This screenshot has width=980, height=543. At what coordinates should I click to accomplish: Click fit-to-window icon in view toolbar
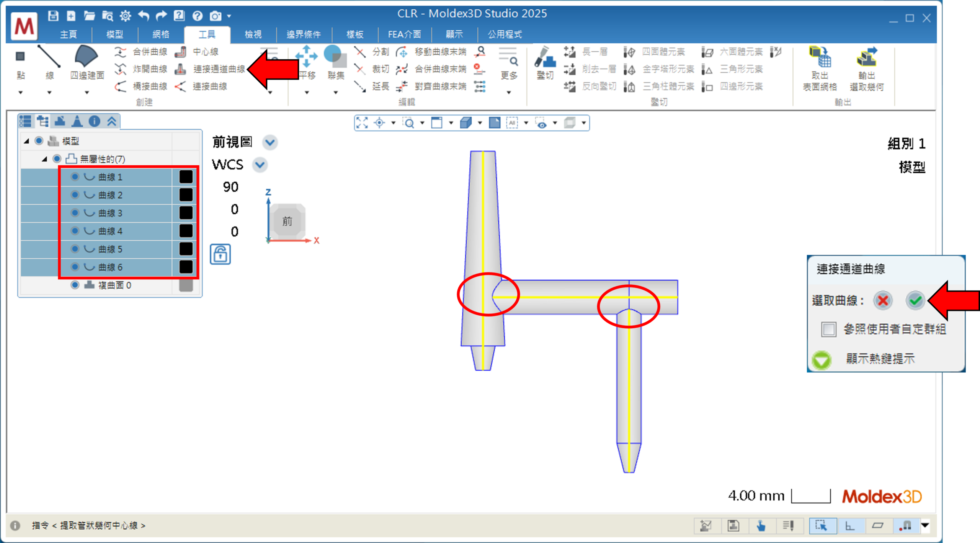point(362,123)
